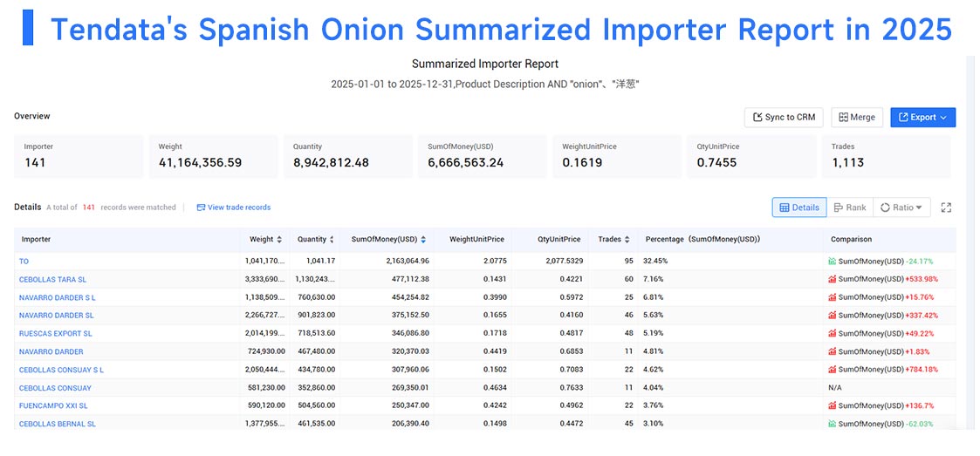This screenshot has width=980, height=456.
Task: Open importer NAVARRO DARDER SL
Action: [x=56, y=316]
